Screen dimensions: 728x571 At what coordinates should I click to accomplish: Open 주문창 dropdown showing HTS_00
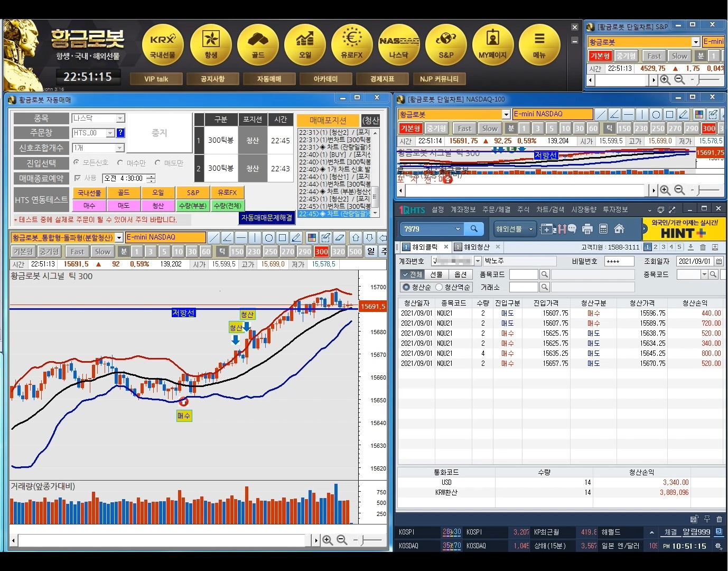pyautogui.click(x=110, y=133)
